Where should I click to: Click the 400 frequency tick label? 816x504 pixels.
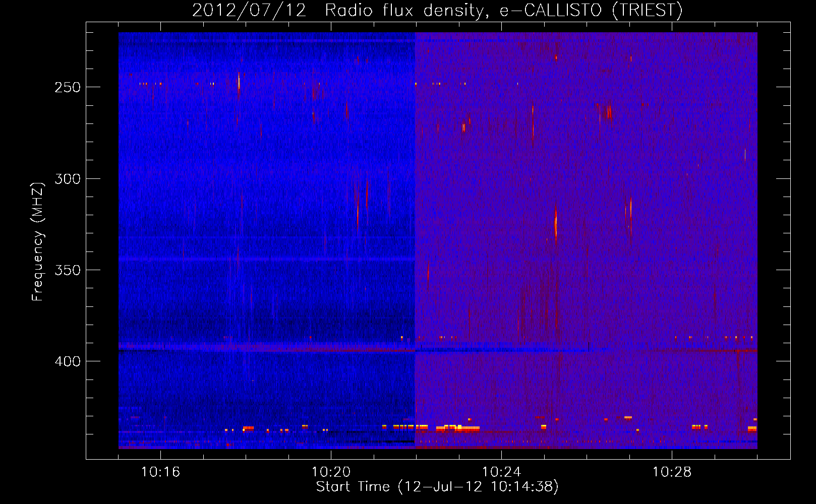tap(68, 361)
